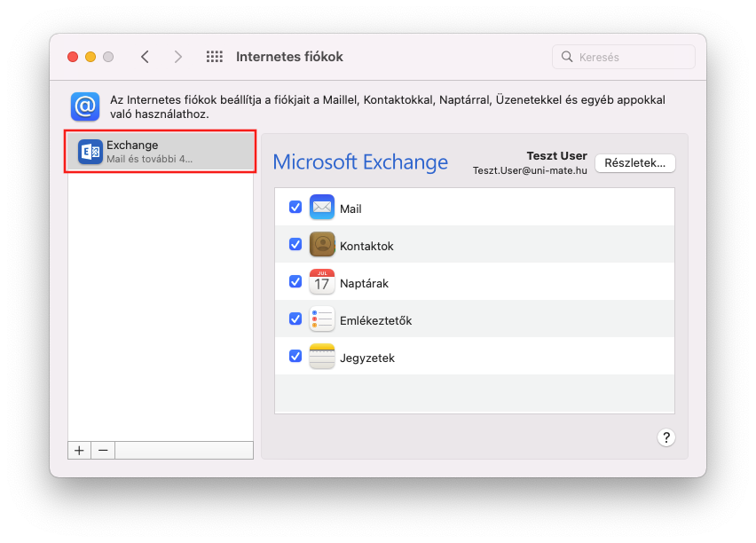Click the Kontaktok app icon
The image size is (756, 543).
tap(321, 245)
